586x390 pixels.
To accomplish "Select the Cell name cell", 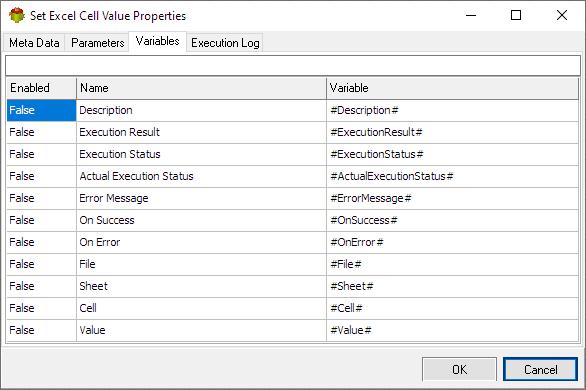I will pos(201,309).
